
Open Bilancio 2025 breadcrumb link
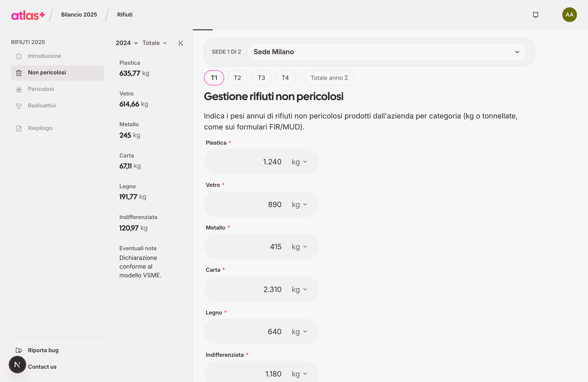[79, 14]
